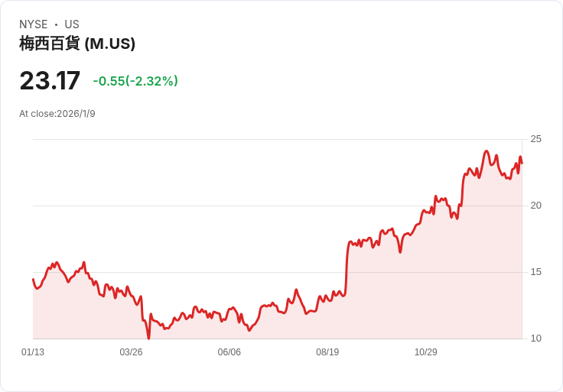Click the At close 2026/1/9 timestamp
The height and width of the screenshot is (392, 563).
[57, 114]
